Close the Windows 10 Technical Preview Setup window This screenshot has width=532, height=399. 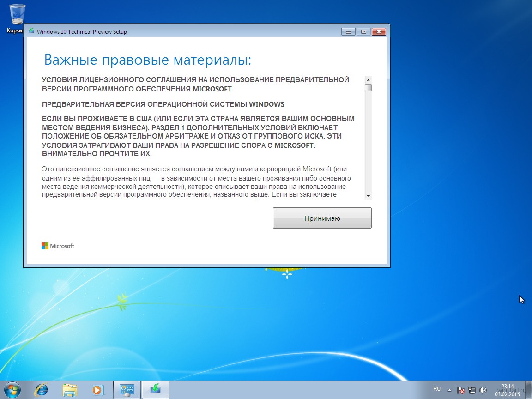(379, 31)
